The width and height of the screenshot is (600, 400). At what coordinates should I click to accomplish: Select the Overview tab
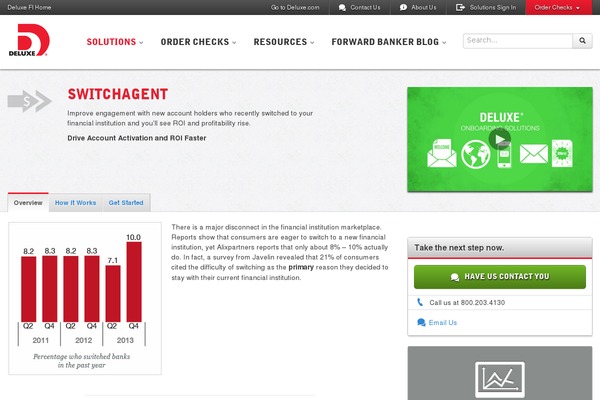click(28, 202)
